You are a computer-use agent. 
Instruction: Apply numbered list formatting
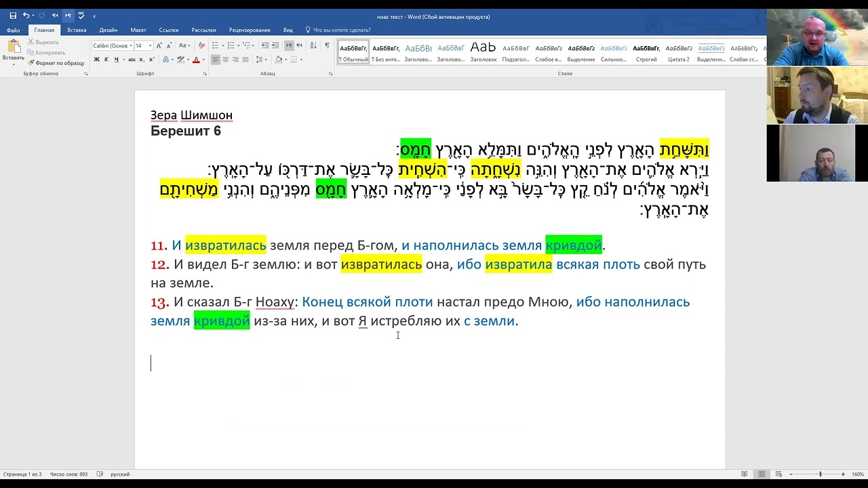[231, 45]
